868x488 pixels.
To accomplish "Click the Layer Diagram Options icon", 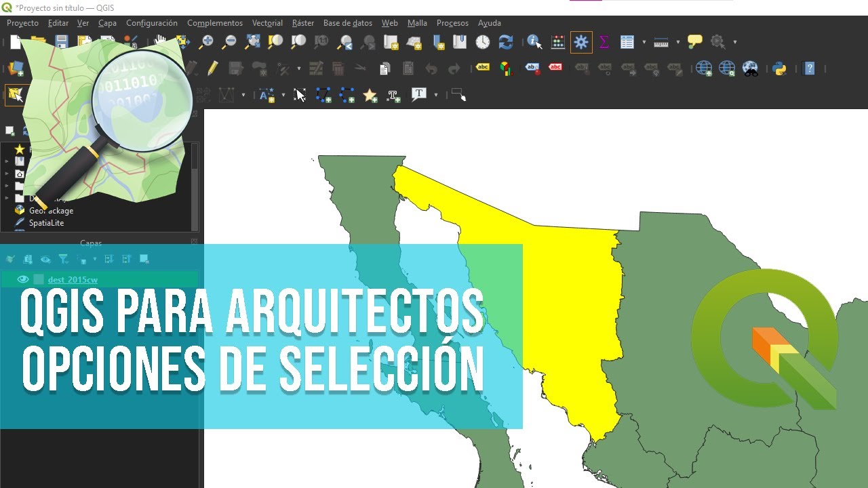I will [x=506, y=68].
